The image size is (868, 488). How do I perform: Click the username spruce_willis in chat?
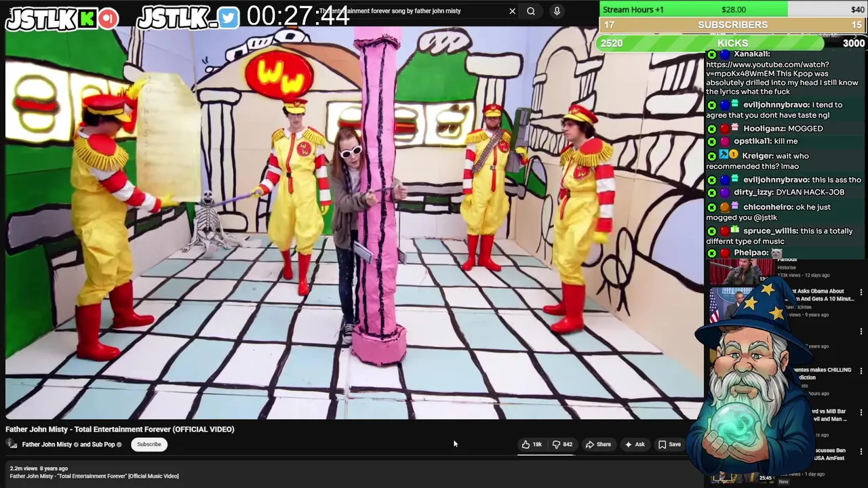click(770, 231)
